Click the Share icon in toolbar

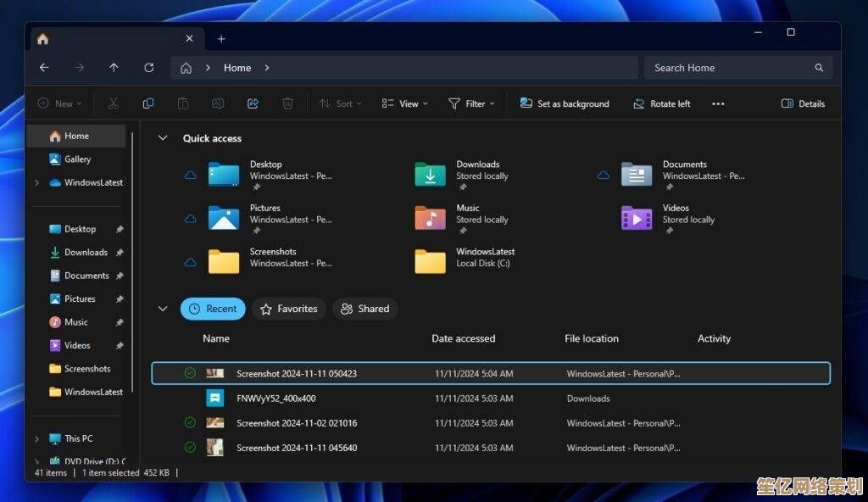pos(253,103)
